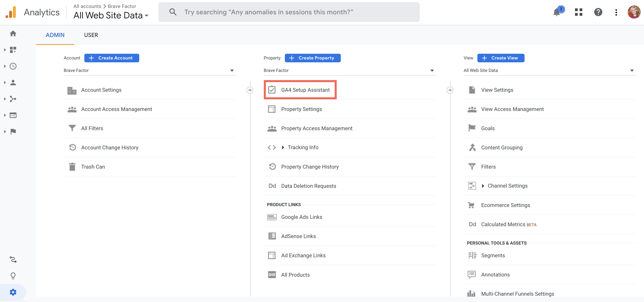The image size is (644, 302).
Task: Expand the Realtime sidebar arrow
Action: (x=5, y=66)
